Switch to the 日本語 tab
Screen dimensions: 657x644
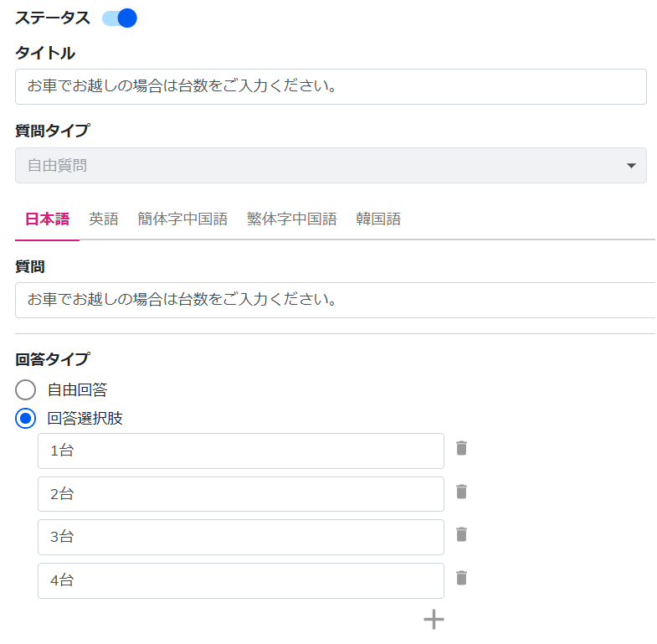tap(48, 219)
